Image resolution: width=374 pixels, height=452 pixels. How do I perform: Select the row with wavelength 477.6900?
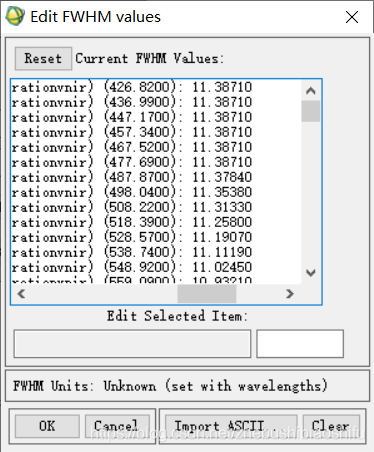[156, 162]
